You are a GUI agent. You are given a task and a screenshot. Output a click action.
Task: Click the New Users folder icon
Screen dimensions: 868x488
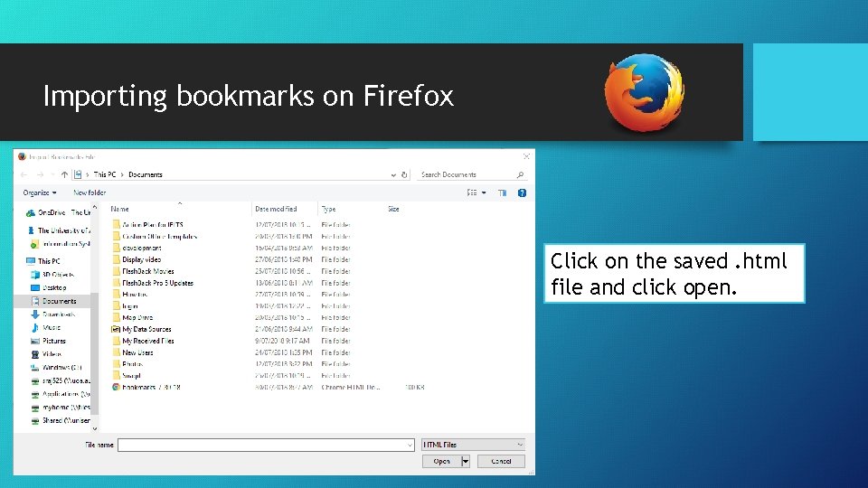point(116,352)
